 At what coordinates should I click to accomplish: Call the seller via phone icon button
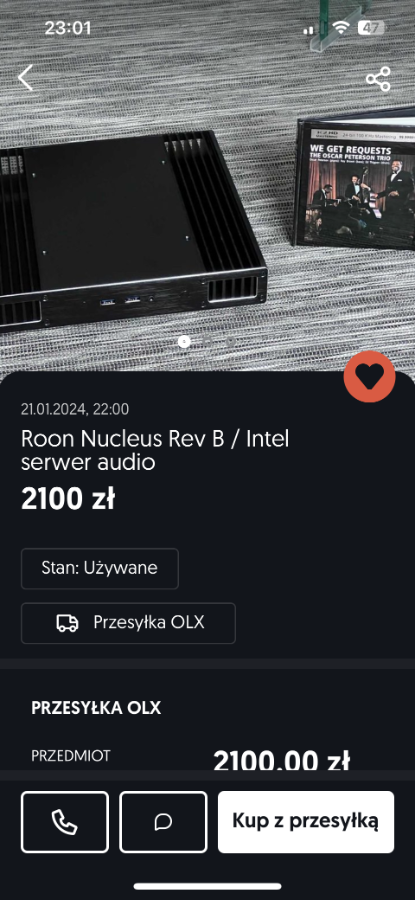(x=65, y=822)
